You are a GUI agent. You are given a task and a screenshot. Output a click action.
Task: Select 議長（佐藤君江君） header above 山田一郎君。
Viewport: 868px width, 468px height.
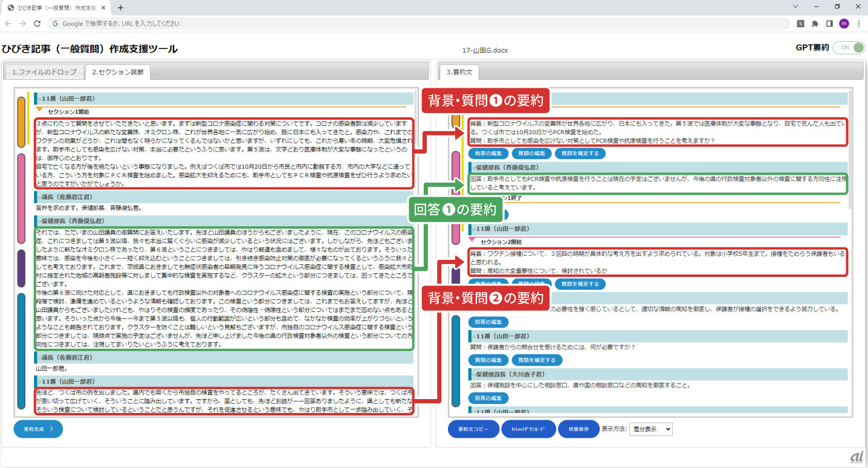coord(224,357)
